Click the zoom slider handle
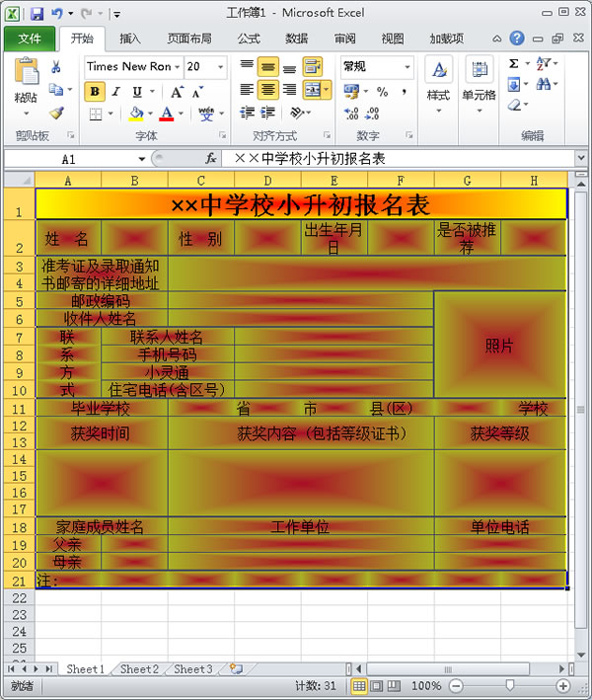 [x=509, y=685]
